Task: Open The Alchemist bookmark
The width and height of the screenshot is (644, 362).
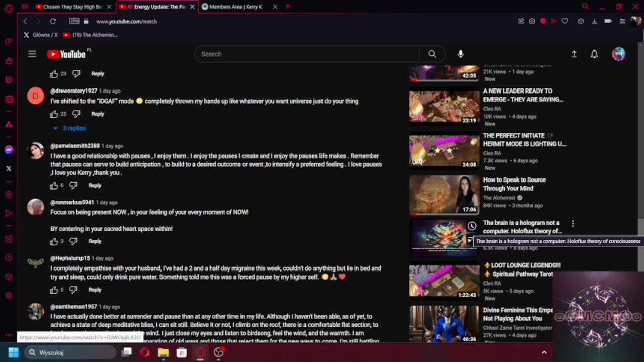Action: 91,35
